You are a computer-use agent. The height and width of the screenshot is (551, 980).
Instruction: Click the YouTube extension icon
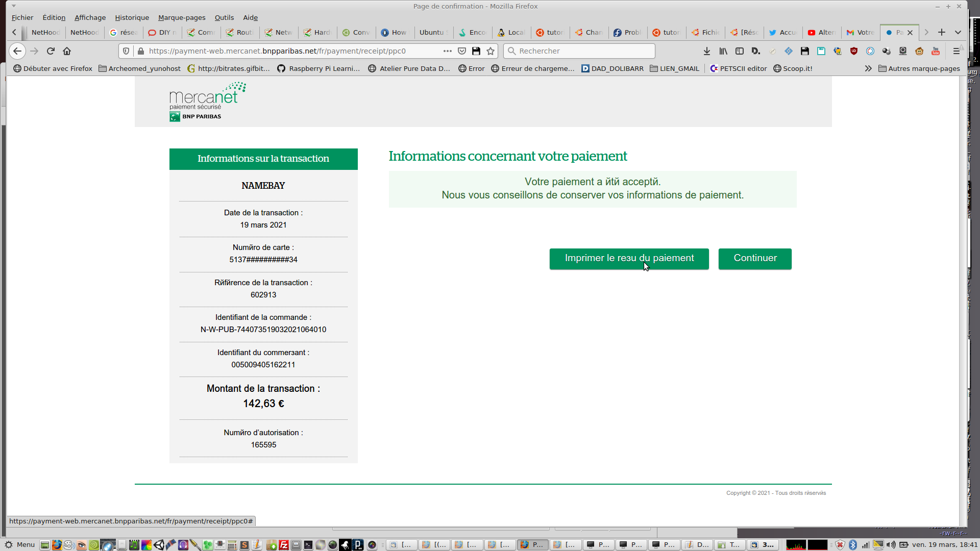coord(936,51)
